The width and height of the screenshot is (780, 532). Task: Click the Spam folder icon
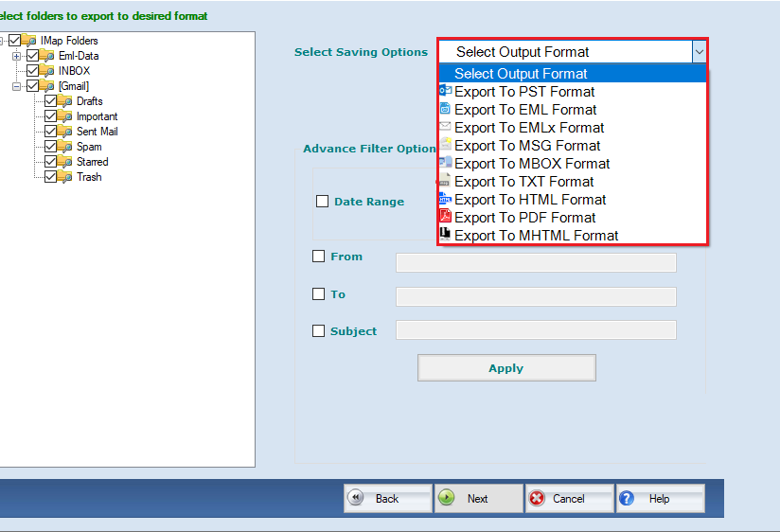[64, 147]
